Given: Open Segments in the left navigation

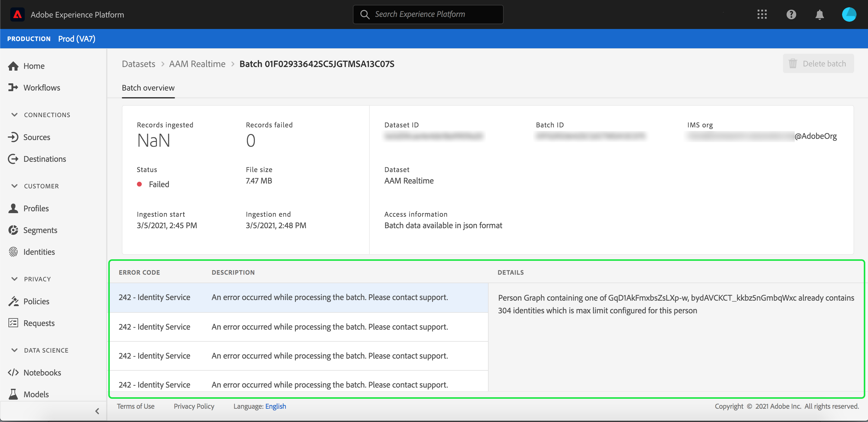Looking at the screenshot, I should tap(40, 230).
